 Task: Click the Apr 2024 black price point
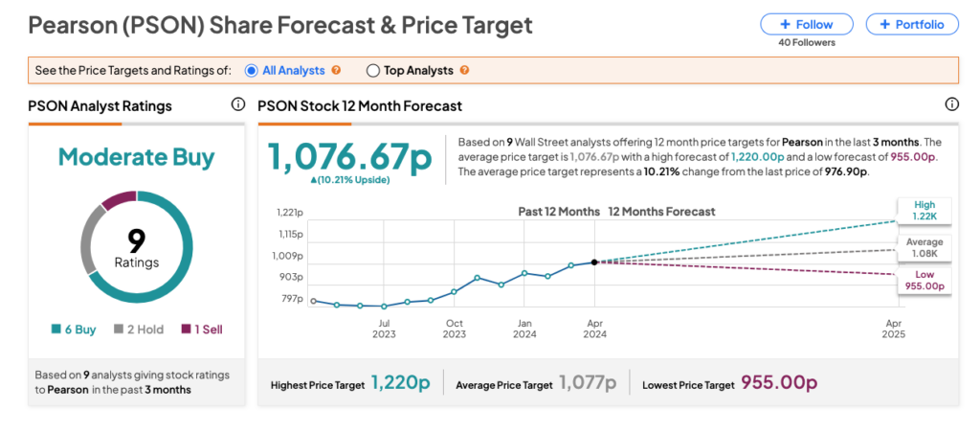[593, 262]
